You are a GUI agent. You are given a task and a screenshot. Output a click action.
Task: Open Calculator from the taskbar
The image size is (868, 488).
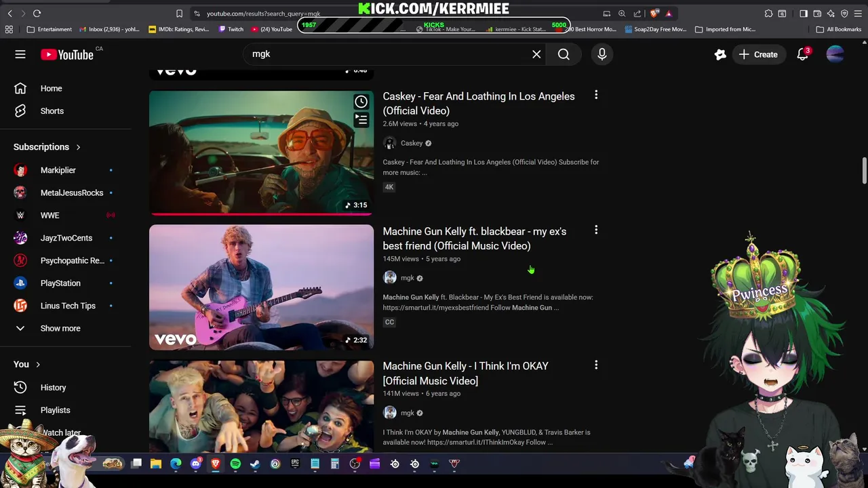(334, 464)
